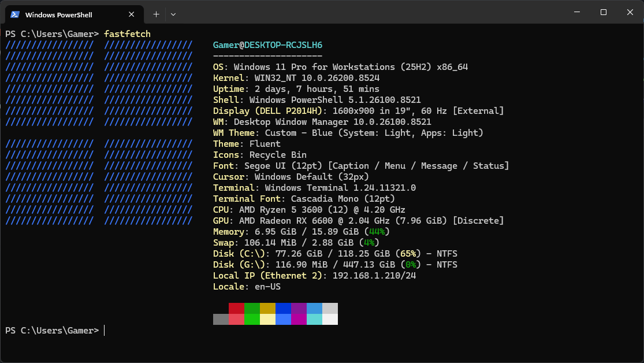This screenshot has height=363, width=644.
Task: Close the Windows PowerShell tab
Action: (x=132, y=14)
